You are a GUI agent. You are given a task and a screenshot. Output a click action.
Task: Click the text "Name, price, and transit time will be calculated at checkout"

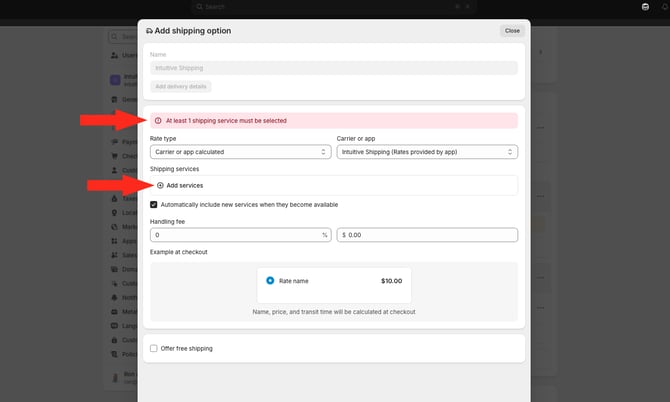[334, 312]
